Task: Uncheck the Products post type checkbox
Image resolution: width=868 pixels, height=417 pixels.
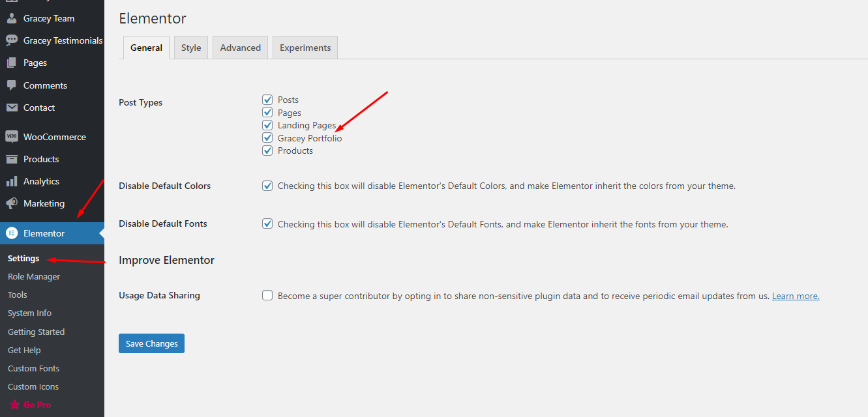Action: click(x=267, y=151)
